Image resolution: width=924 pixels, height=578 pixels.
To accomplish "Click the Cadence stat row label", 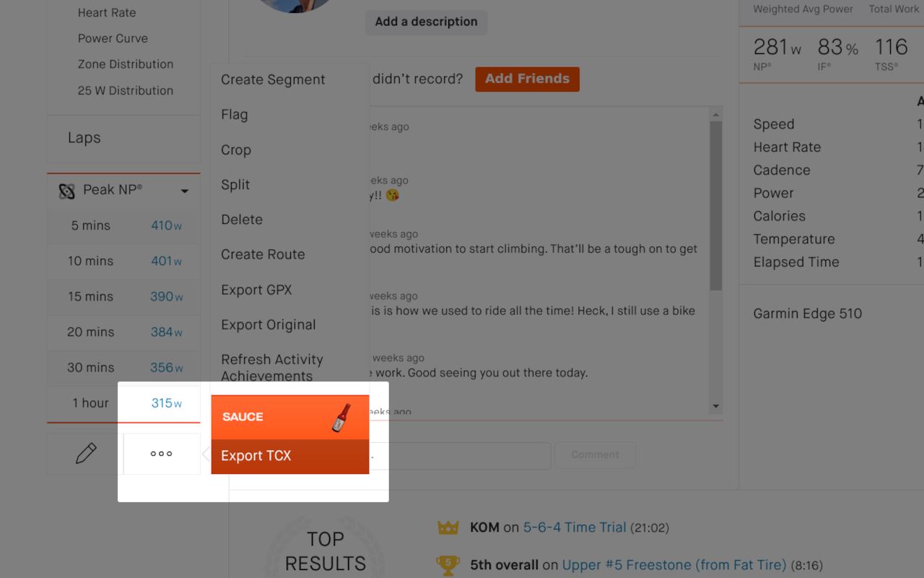I will [782, 171].
